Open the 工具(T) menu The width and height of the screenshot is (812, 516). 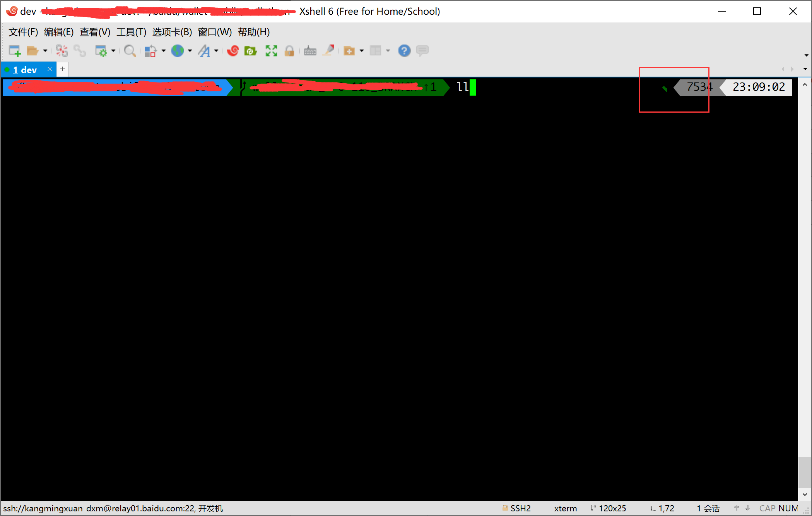tap(131, 32)
